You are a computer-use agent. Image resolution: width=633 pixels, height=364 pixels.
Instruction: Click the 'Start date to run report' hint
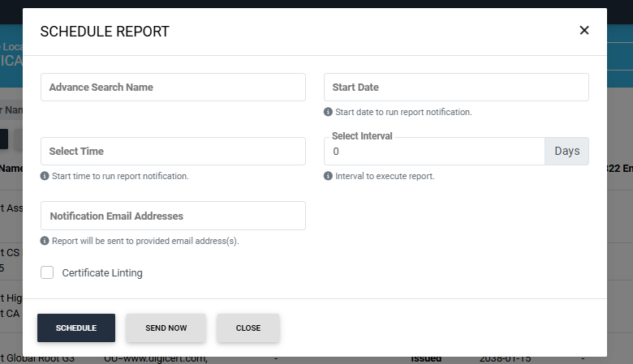[403, 112]
